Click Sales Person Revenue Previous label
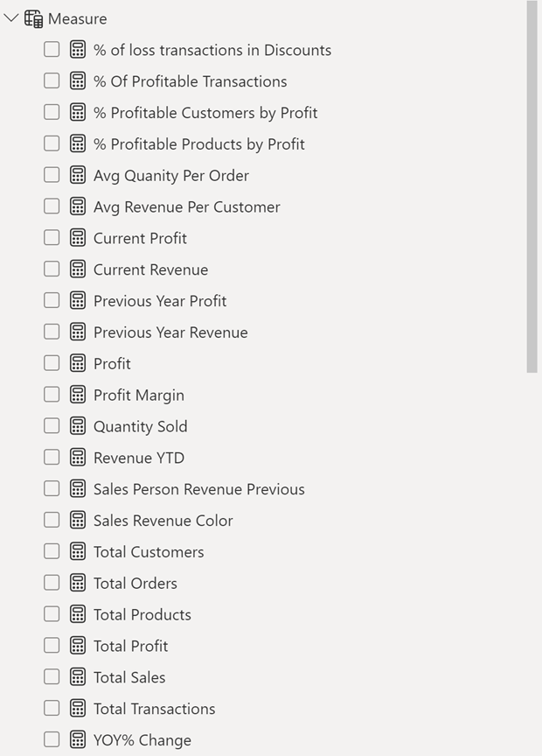The width and height of the screenshot is (542, 756). click(198, 489)
